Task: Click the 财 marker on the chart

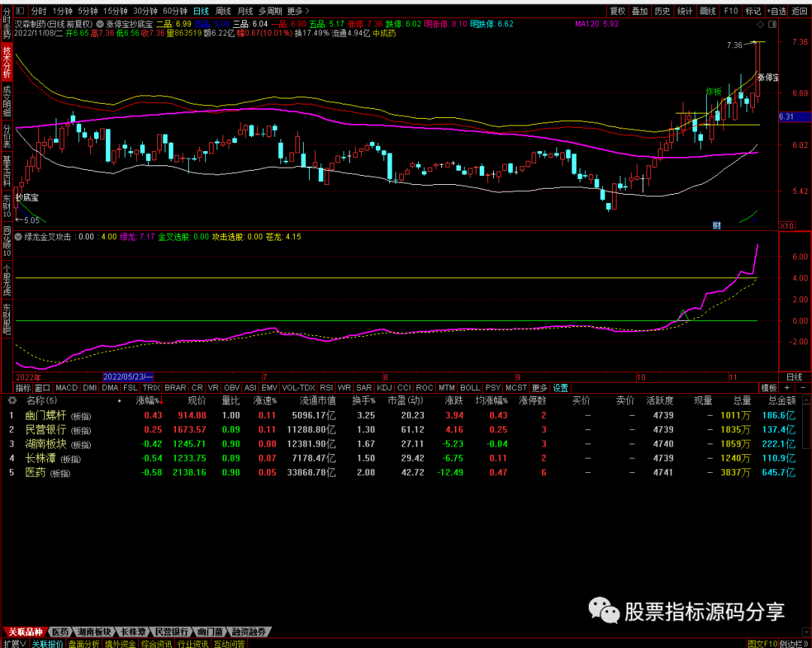Action: click(717, 226)
